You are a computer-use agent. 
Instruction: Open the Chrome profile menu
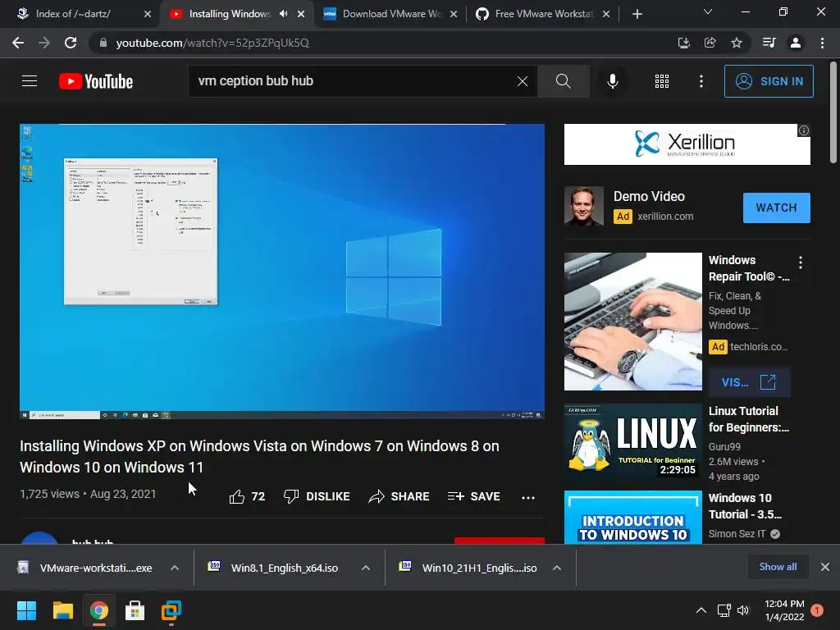click(x=796, y=43)
